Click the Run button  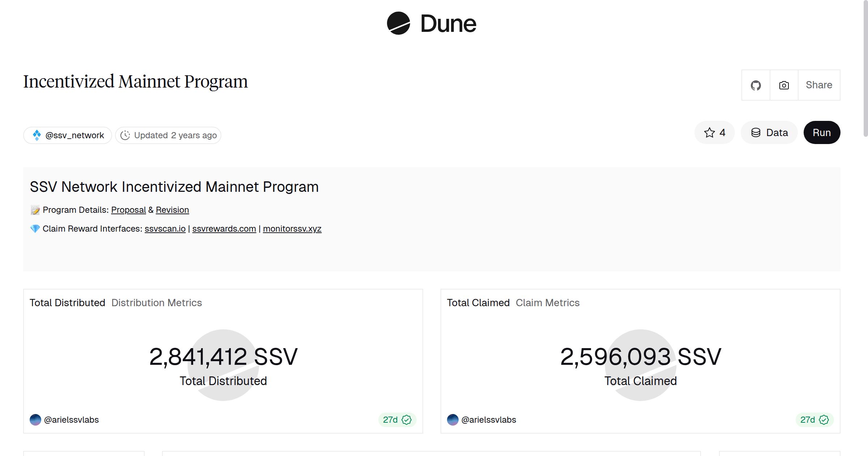coord(822,132)
